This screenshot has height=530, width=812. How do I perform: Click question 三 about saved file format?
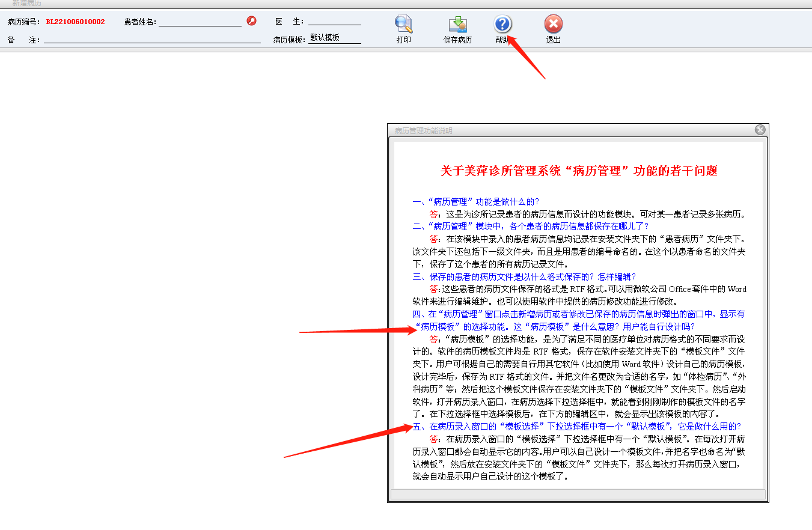coord(524,276)
